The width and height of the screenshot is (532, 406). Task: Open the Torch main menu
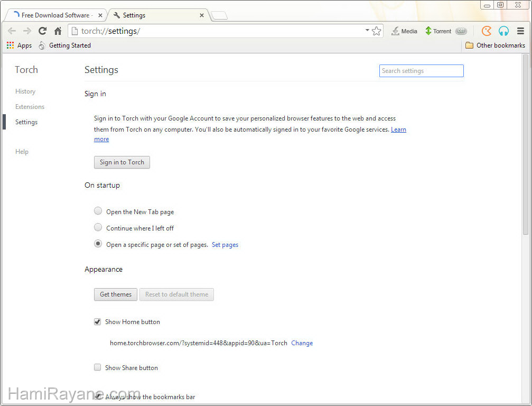tap(520, 31)
